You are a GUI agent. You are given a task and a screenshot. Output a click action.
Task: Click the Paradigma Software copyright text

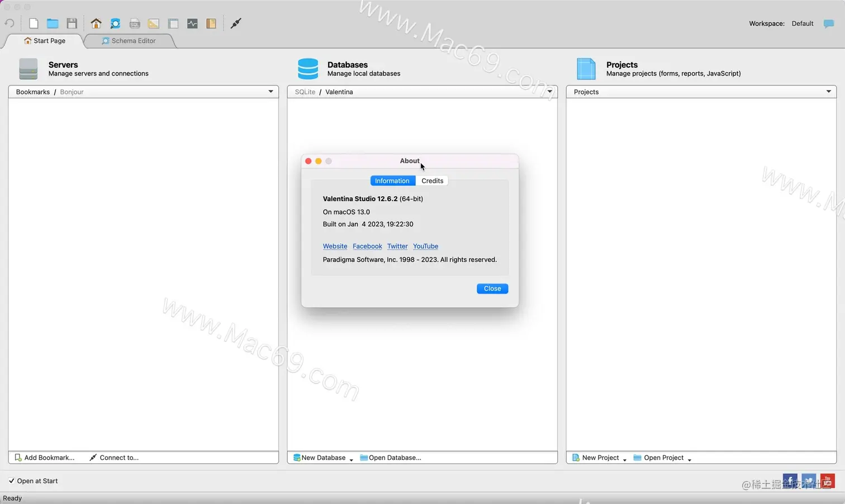click(x=410, y=260)
